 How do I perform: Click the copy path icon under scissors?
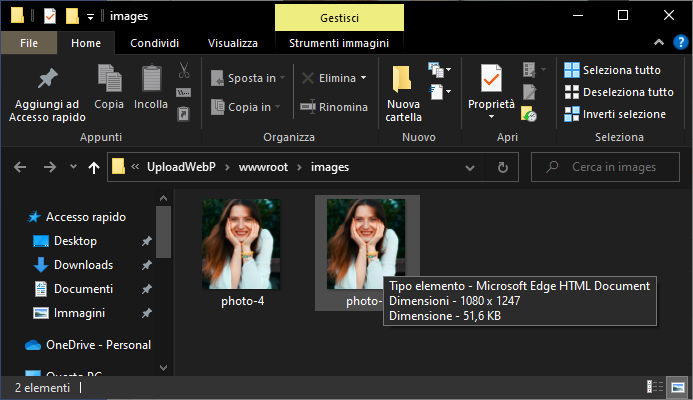[x=183, y=92]
